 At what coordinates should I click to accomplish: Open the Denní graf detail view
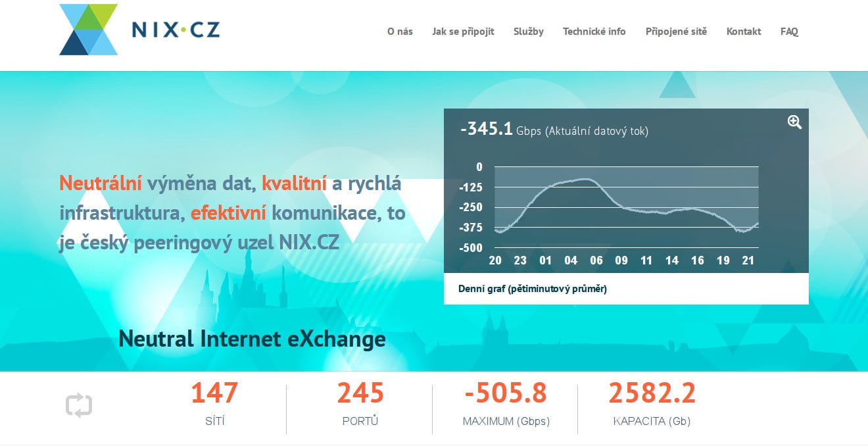pyautogui.click(x=533, y=289)
